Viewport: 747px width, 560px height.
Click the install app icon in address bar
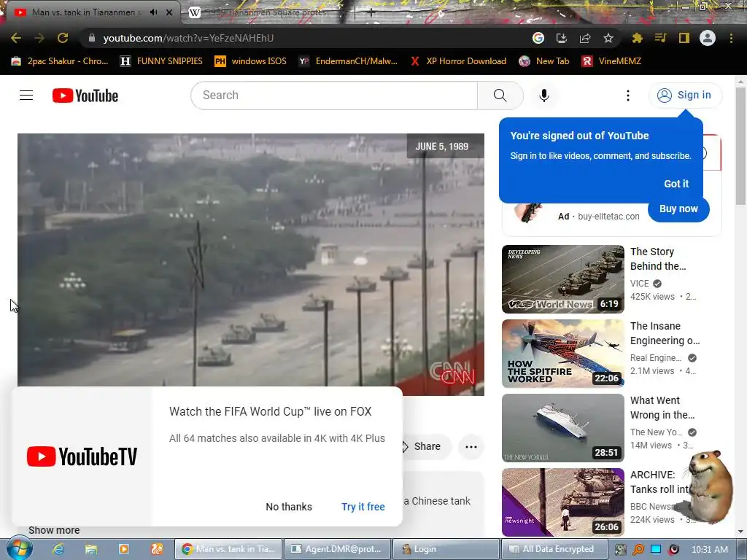click(x=562, y=38)
